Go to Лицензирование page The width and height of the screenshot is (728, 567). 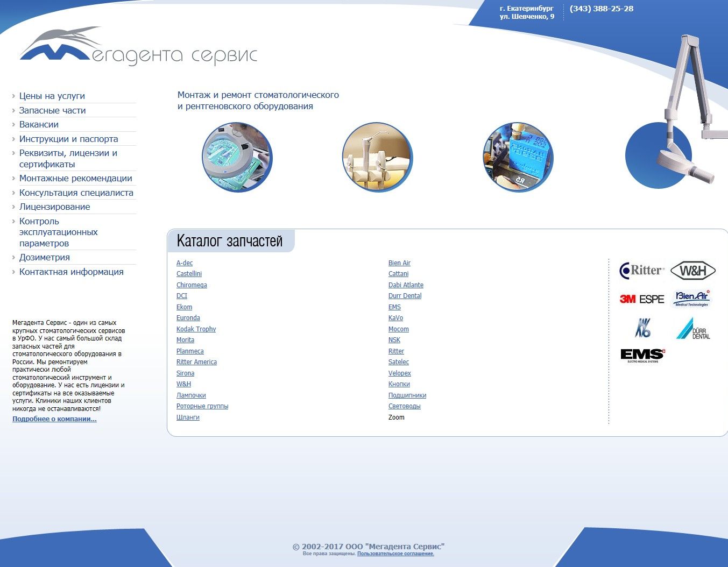point(55,207)
